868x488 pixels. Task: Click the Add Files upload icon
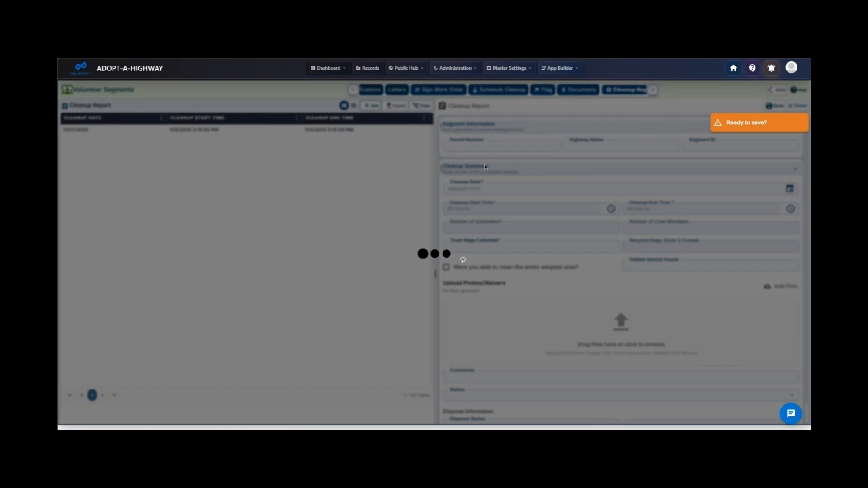click(x=768, y=286)
